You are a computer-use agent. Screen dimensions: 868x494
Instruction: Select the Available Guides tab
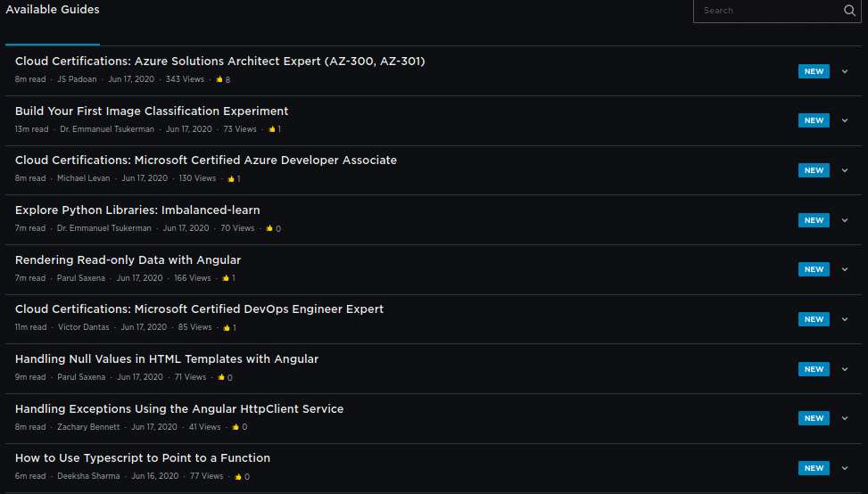(x=53, y=10)
